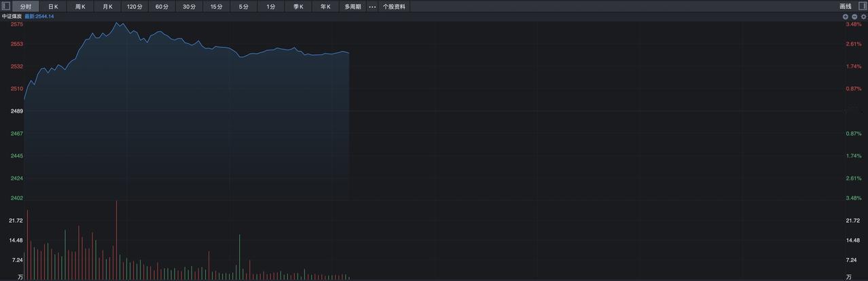Screen dimensions: 868x281
Task: Select the 5分 period tab
Action: pos(243,7)
